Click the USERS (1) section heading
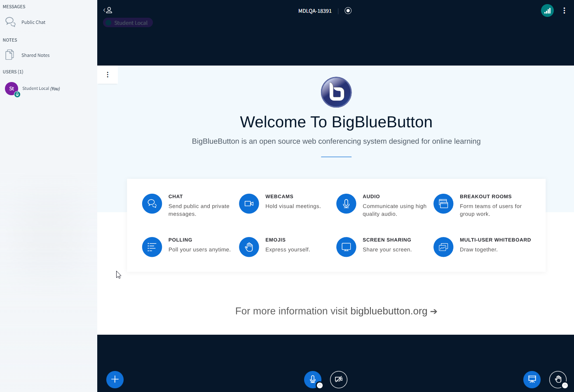This screenshot has height=392, width=574. 13,72
